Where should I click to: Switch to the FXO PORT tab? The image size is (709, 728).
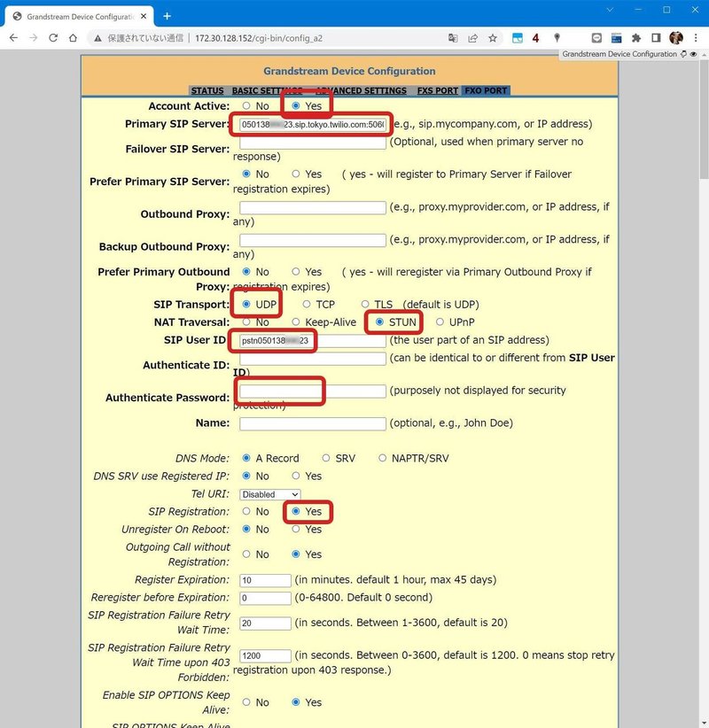[x=486, y=90]
